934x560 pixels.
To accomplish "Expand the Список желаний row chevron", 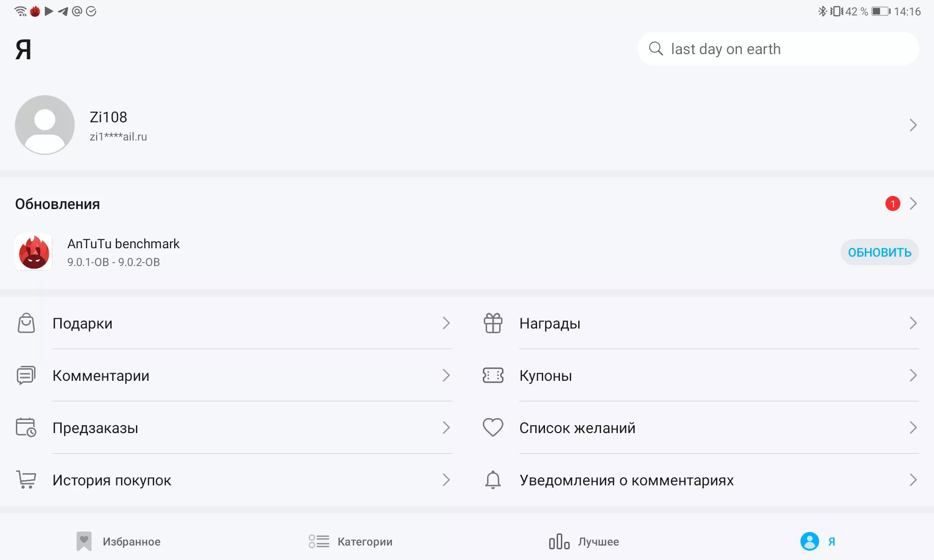I will click(x=913, y=427).
